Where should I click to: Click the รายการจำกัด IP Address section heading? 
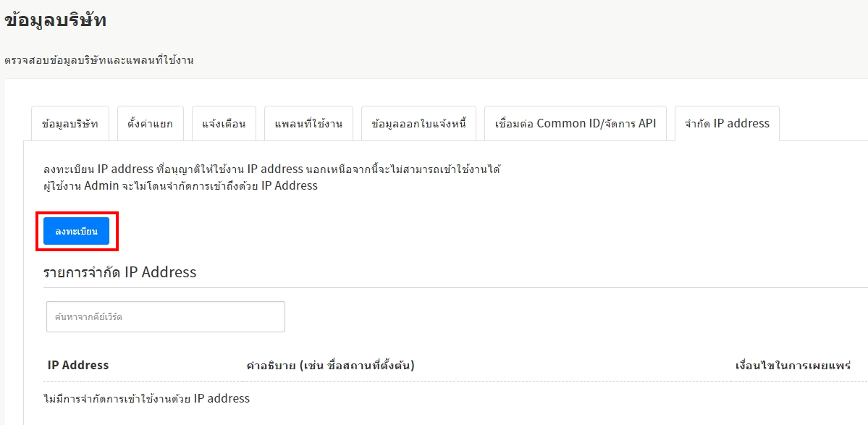click(120, 272)
